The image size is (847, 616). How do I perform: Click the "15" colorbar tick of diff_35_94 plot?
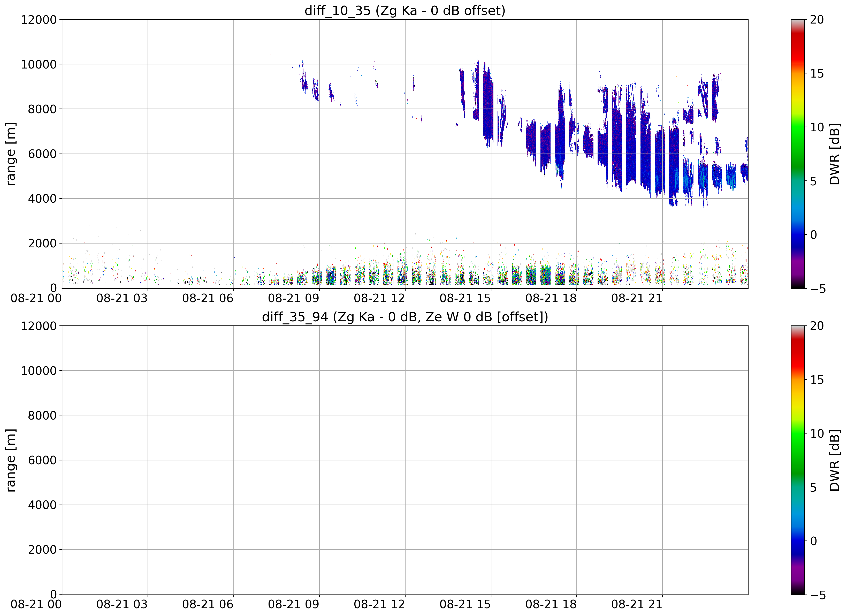click(817, 380)
